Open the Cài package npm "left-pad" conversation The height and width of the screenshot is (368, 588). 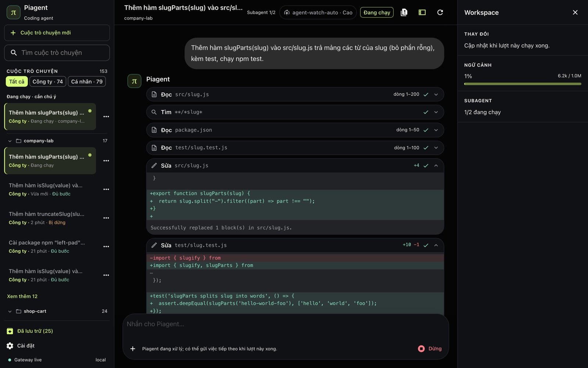point(50,247)
